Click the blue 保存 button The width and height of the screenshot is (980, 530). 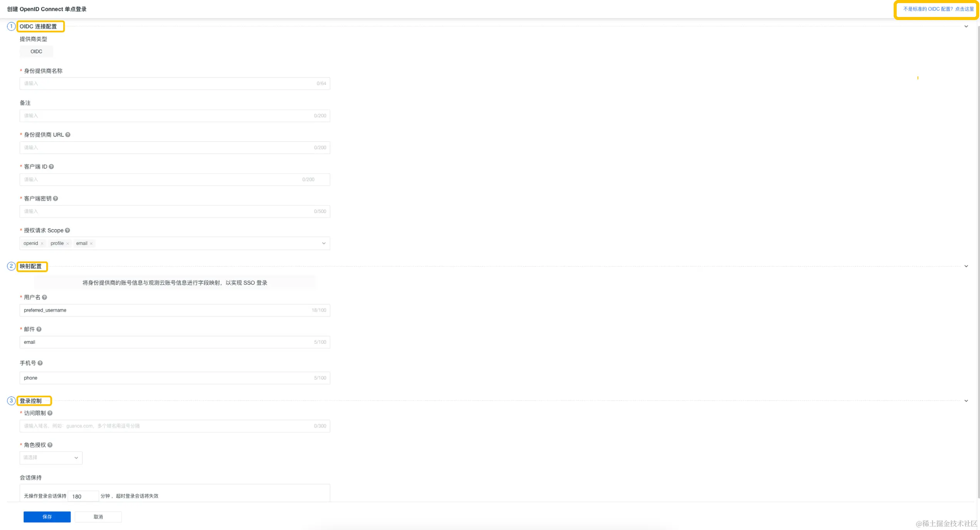point(47,517)
